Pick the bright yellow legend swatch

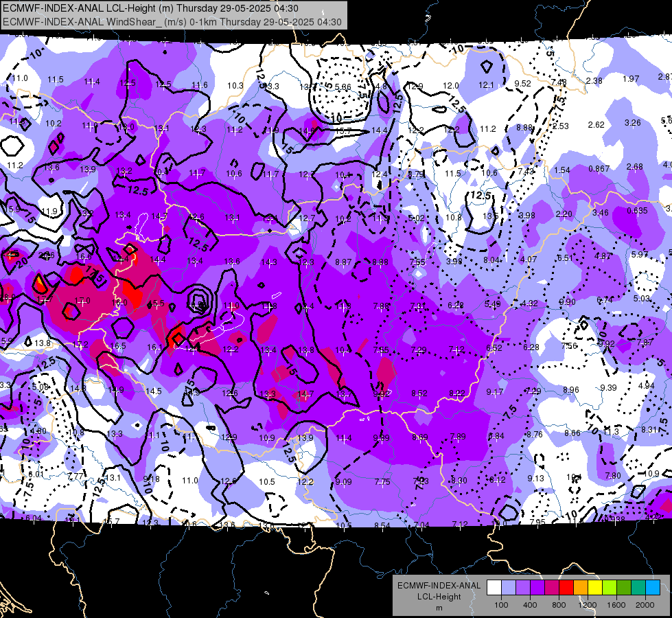[x=595, y=588]
